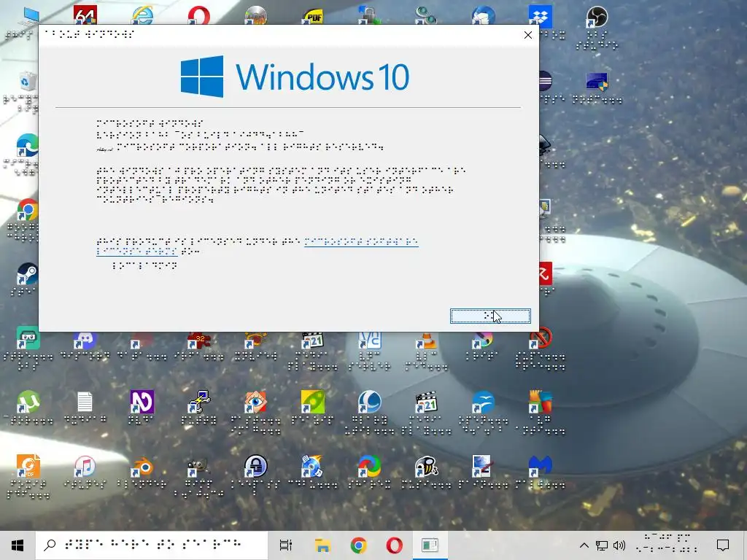Click the taskbar search box
Screen dimensions: 747x560
(x=152, y=545)
